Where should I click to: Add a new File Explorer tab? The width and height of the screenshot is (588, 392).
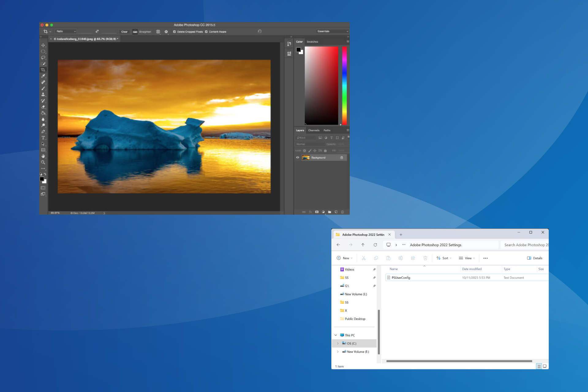click(401, 235)
